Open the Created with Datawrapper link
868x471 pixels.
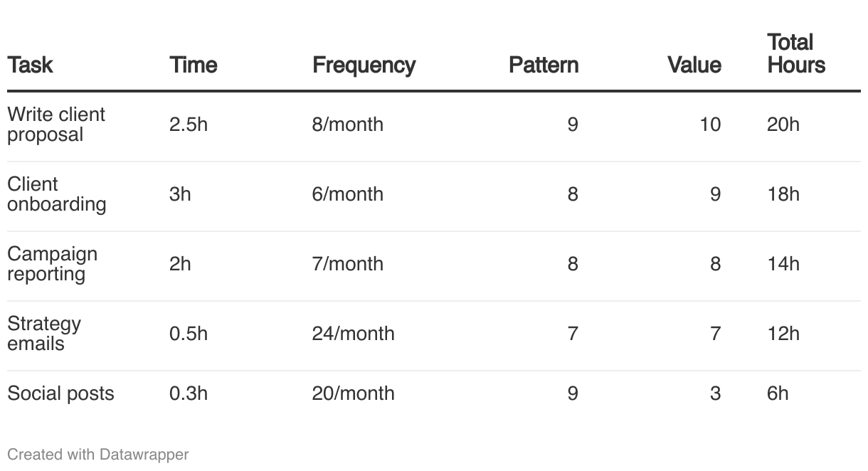tap(98, 454)
